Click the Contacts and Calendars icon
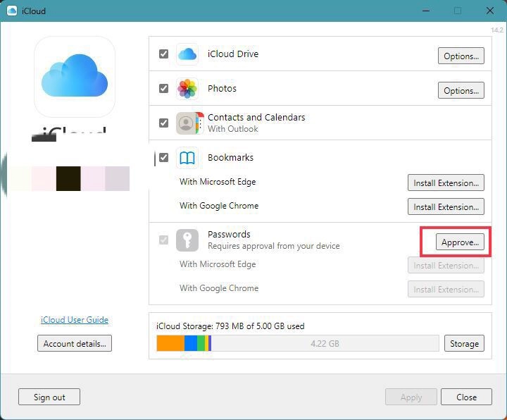Viewport: 507px width, 420px height. click(x=190, y=123)
